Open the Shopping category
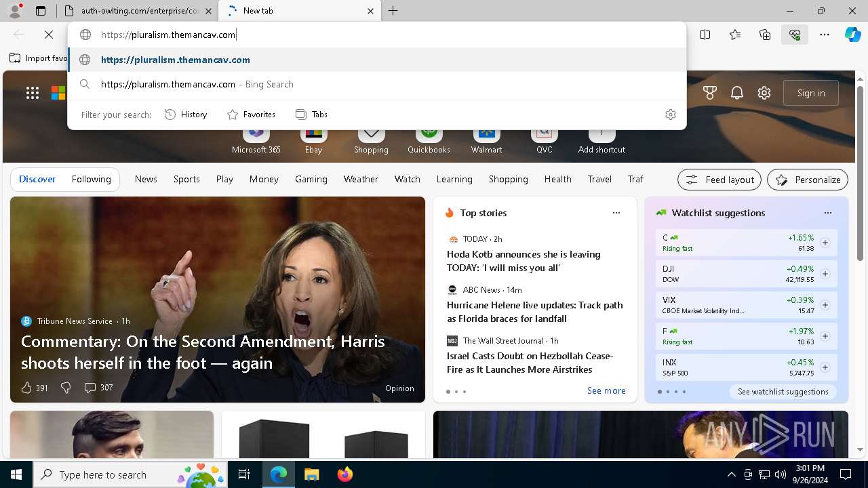Image resolution: width=868 pixels, height=488 pixels. (508, 179)
